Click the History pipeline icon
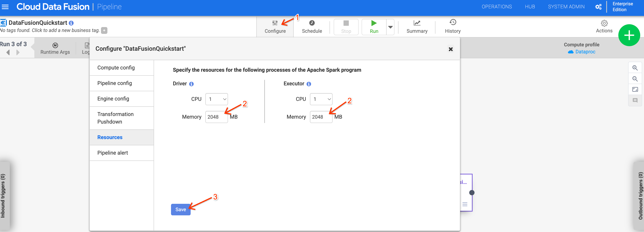Viewport: 644px width, 232px height. (452, 23)
